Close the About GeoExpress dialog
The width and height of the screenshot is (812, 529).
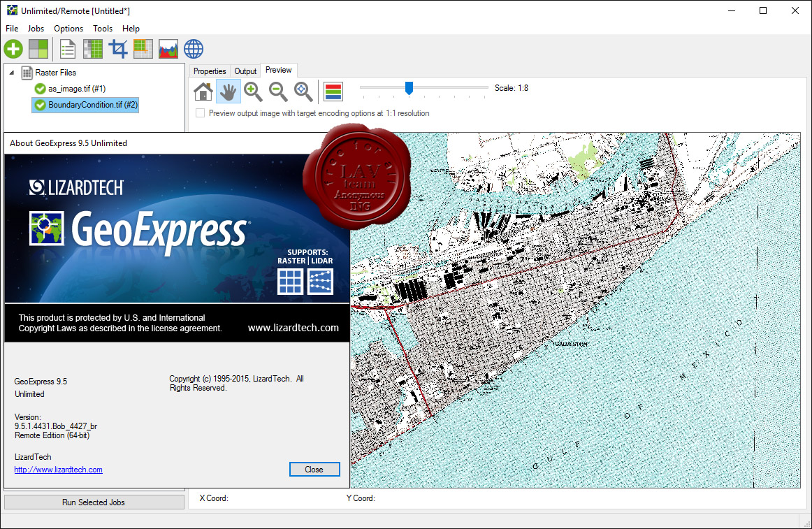coord(314,470)
